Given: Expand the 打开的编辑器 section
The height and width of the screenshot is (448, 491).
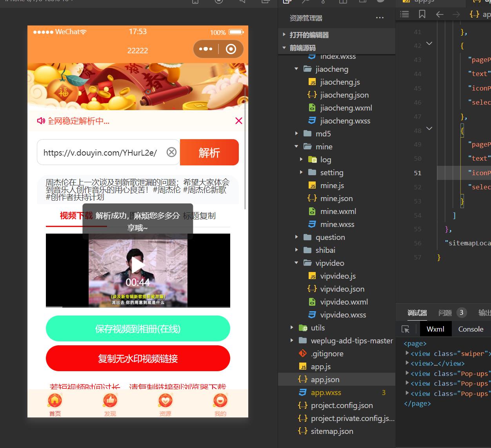Looking at the screenshot, I should (x=284, y=35).
